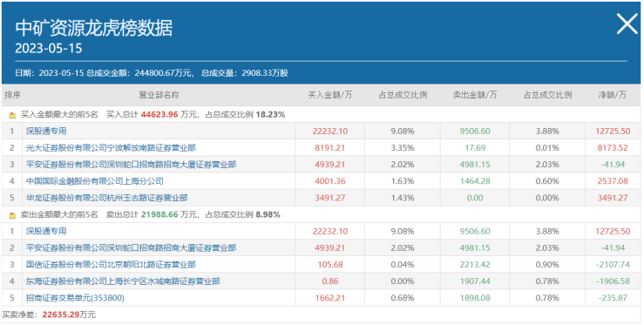Click the net amount 2537.08 cell

tap(613, 181)
